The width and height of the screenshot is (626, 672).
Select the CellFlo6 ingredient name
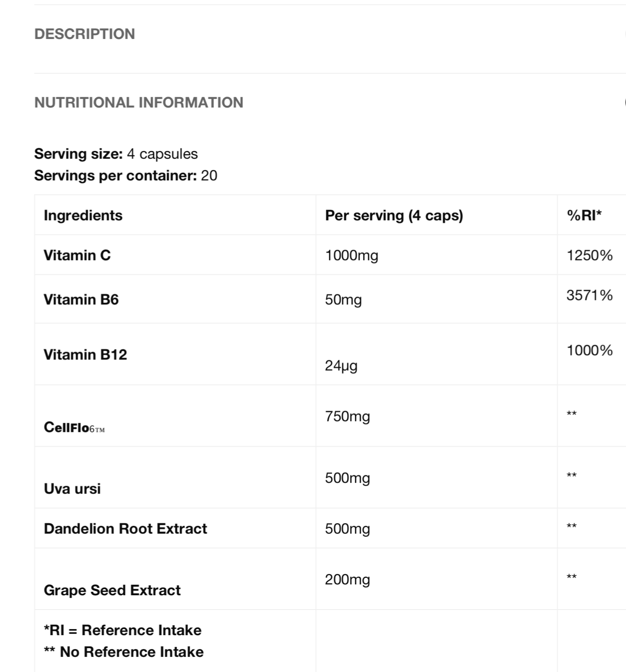coord(74,427)
